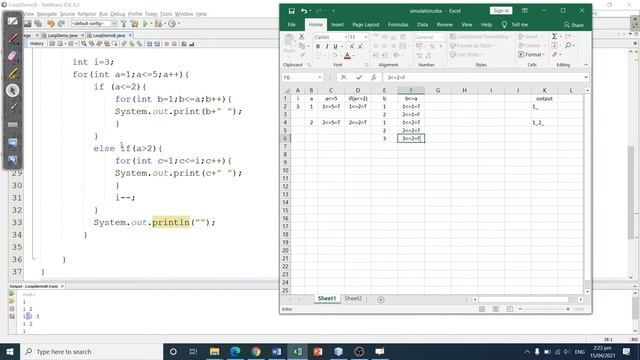
Task: Click the red Font Color button
Action: [x=347, y=56]
